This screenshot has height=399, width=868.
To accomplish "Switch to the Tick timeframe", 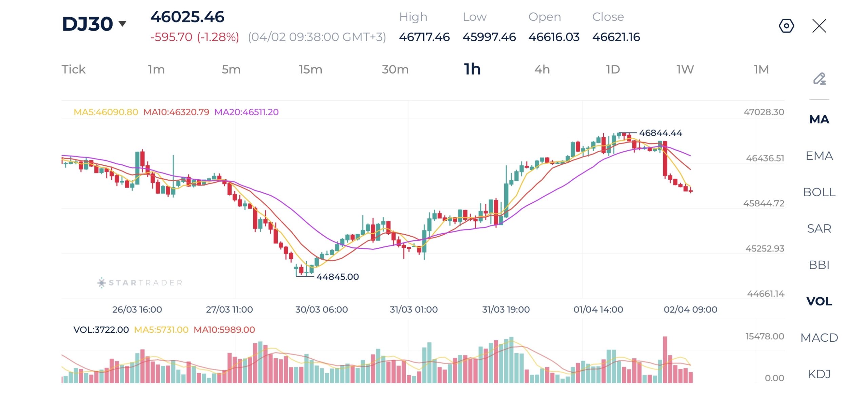I will (x=73, y=69).
